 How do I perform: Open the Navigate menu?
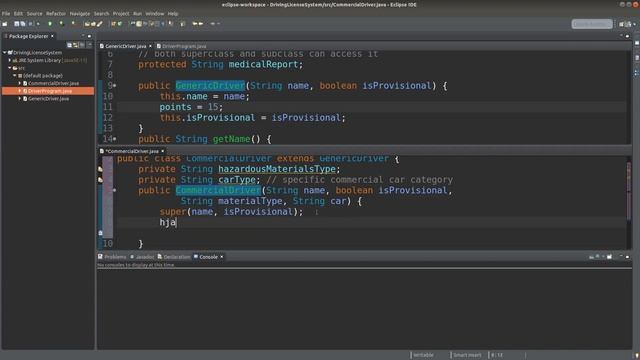click(x=80, y=13)
